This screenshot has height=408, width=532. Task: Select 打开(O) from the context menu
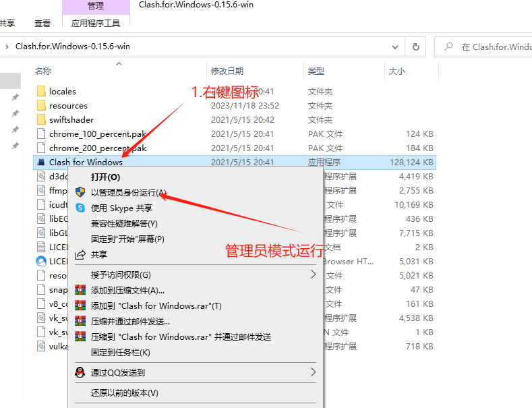[105, 177]
